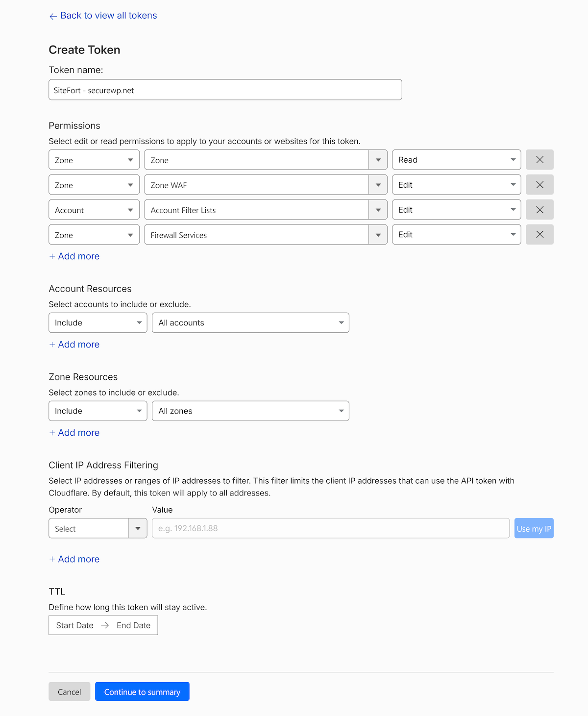Change Edit access level for Zone WAF
Screen dimensions: 588x716
[x=456, y=185]
